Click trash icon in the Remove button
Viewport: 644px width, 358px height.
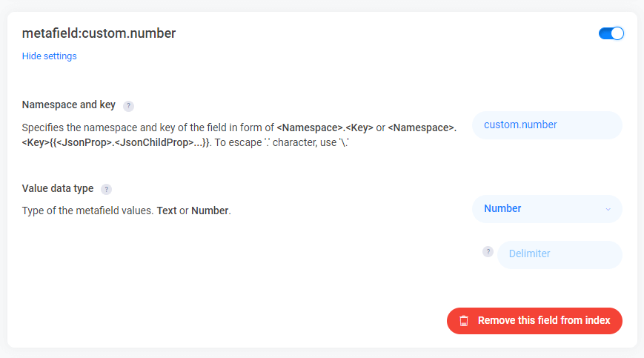(464, 321)
